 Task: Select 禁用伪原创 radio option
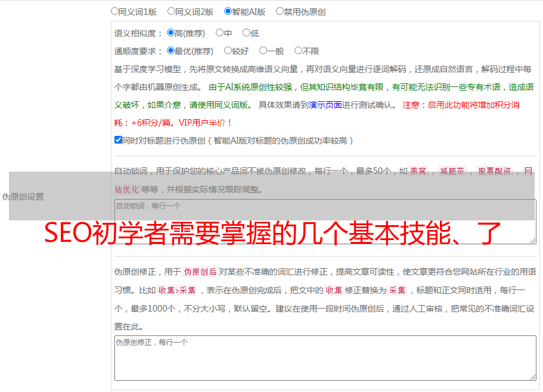click(280, 11)
